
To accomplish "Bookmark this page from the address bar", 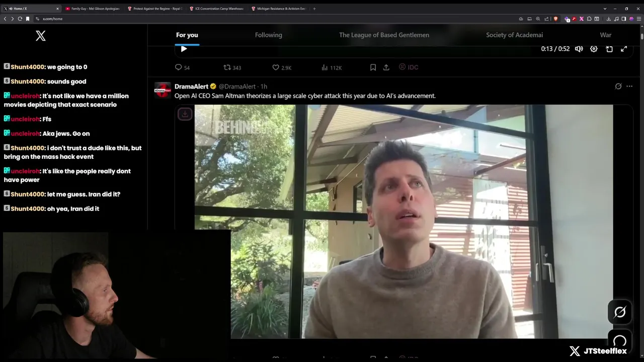I will pos(28,19).
